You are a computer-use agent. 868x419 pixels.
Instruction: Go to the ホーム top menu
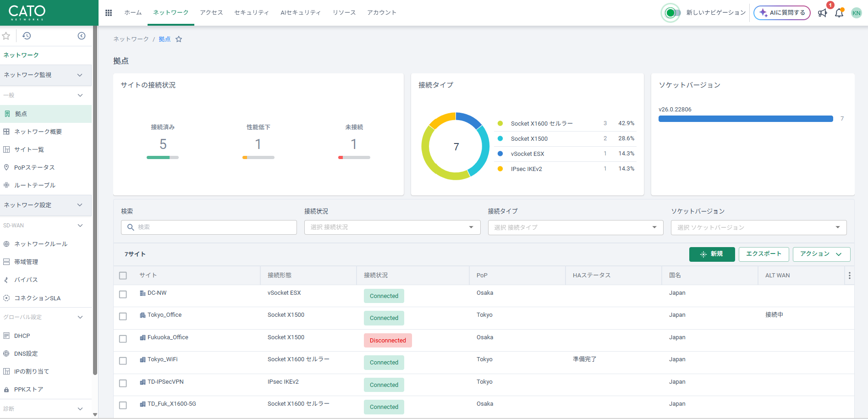(133, 13)
